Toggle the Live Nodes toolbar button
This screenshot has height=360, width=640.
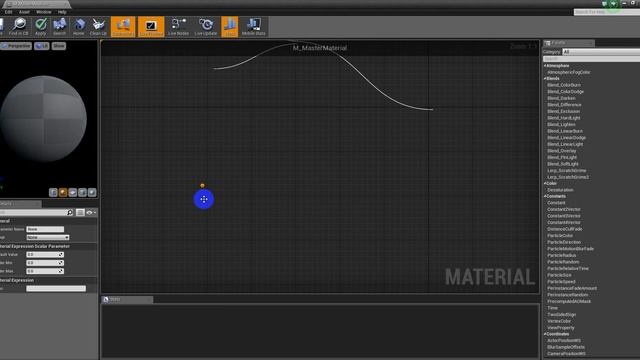pos(178,27)
